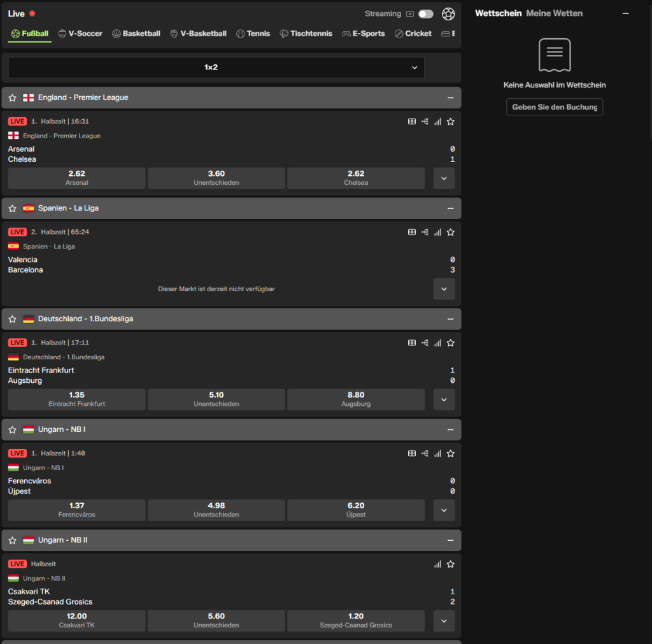Select the Fußball tab
Image resolution: width=652 pixels, height=644 pixels.
[30, 34]
